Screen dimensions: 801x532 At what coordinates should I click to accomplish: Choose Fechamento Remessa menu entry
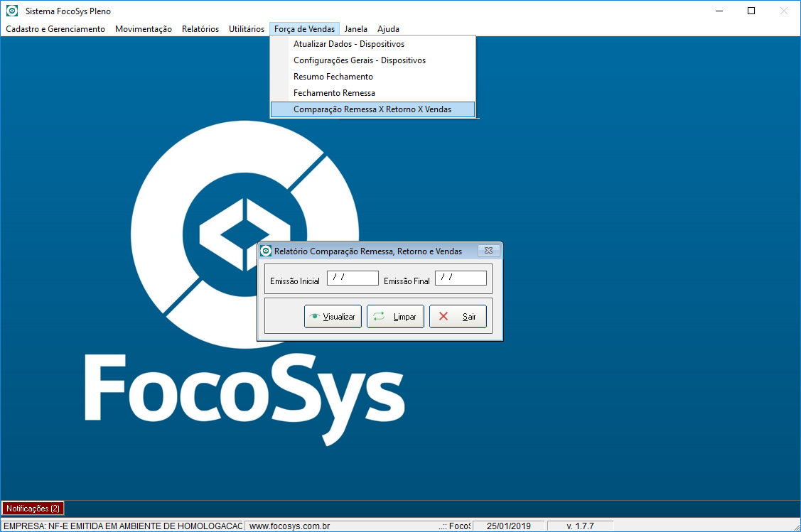click(x=373, y=93)
